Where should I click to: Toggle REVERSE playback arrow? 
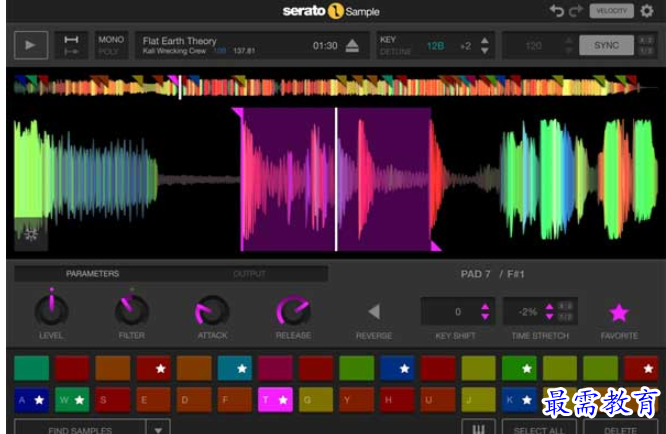374,312
